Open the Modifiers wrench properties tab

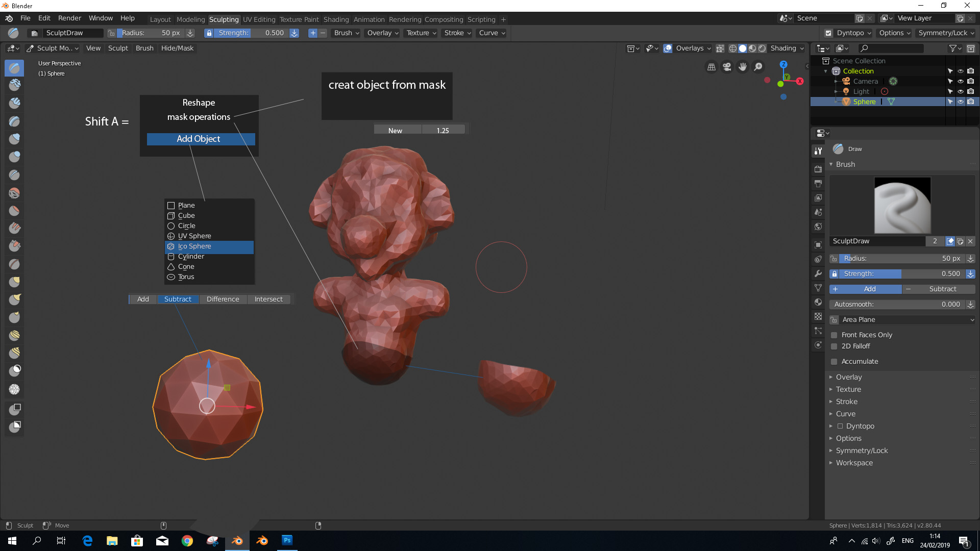[818, 273]
